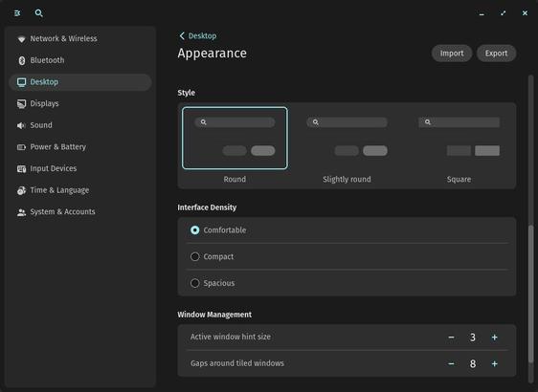
Task: Click the Displays icon in sidebar
Action: click(21, 104)
